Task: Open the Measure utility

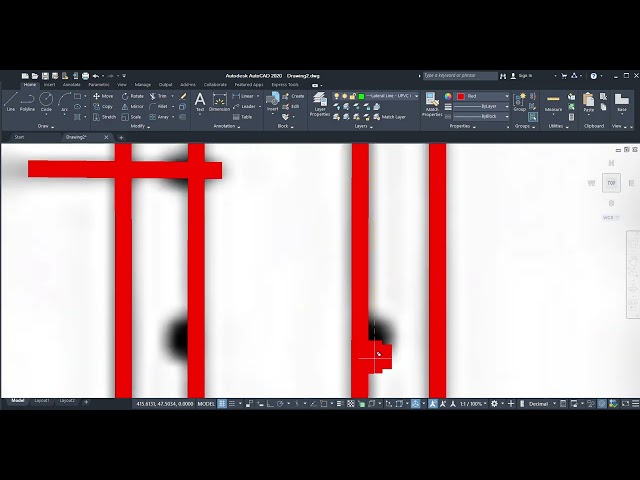Action: [x=553, y=103]
